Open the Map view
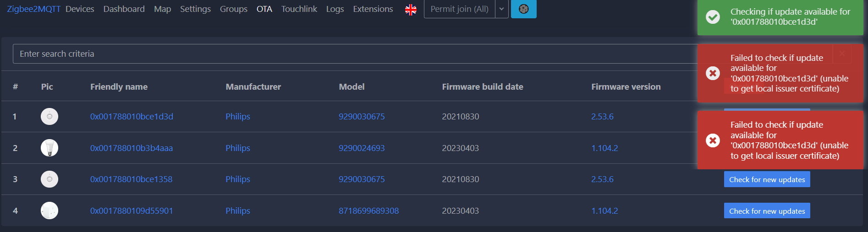Screen dimensions: 868x232 click(162, 9)
